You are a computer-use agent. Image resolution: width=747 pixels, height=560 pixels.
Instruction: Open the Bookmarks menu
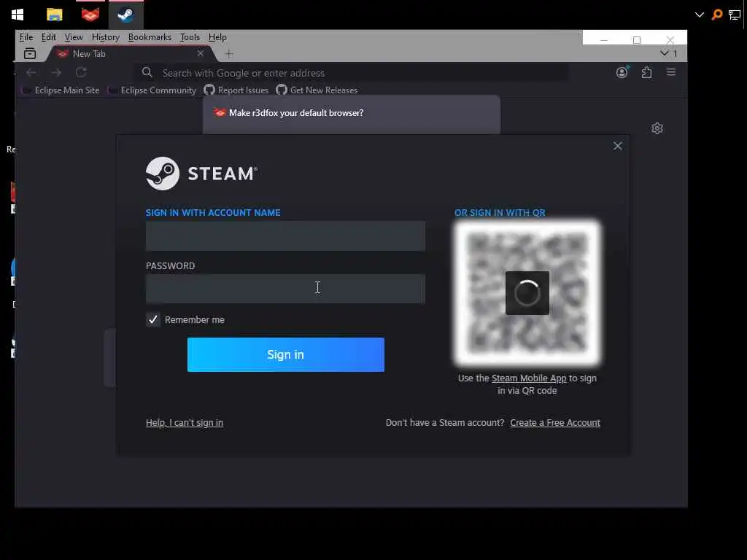(150, 37)
